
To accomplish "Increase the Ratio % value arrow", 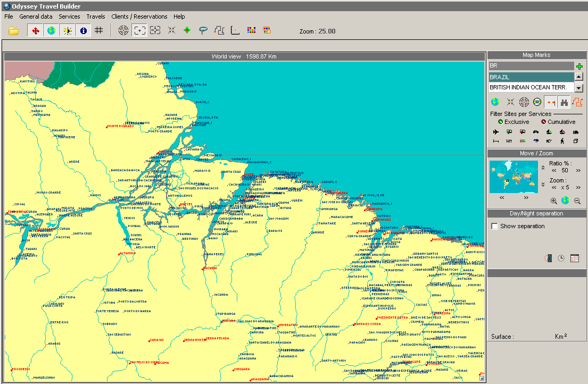I will click(x=578, y=171).
